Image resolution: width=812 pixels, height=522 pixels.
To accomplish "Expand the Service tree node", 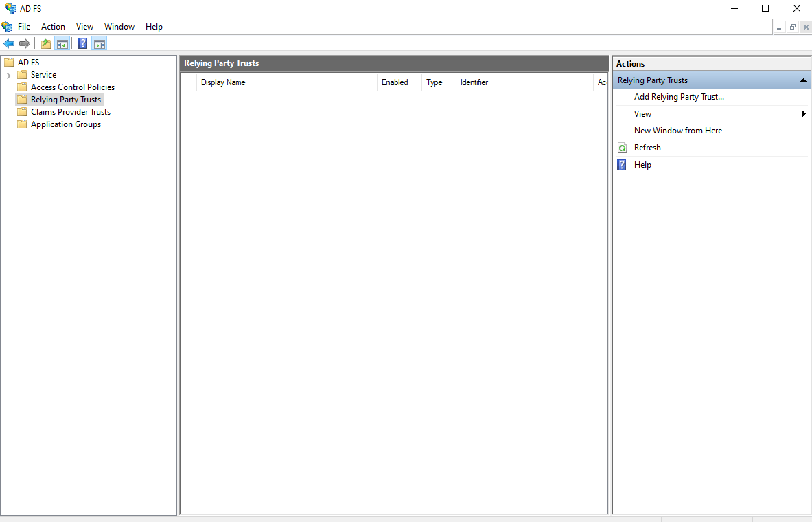I will [x=8, y=75].
